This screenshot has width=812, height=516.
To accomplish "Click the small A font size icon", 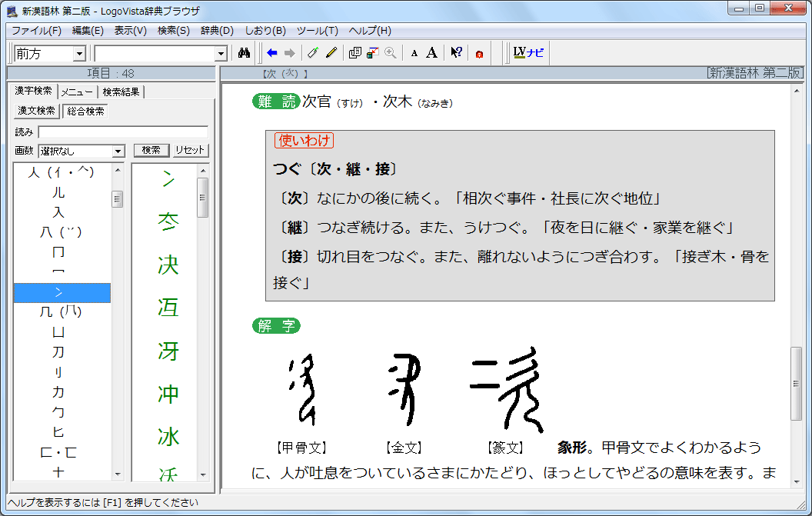I will click(414, 53).
